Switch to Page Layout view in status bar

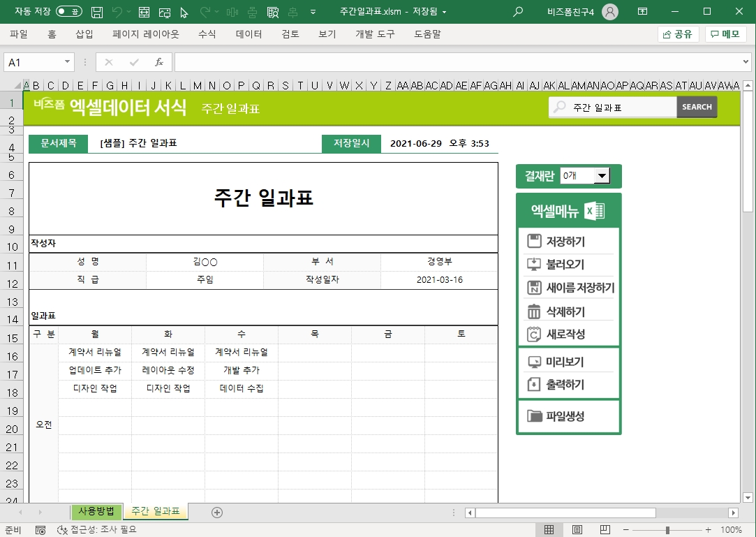[x=577, y=530]
